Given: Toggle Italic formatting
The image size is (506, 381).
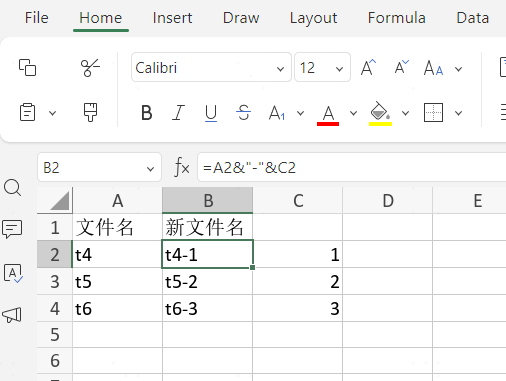Looking at the screenshot, I should (x=178, y=113).
